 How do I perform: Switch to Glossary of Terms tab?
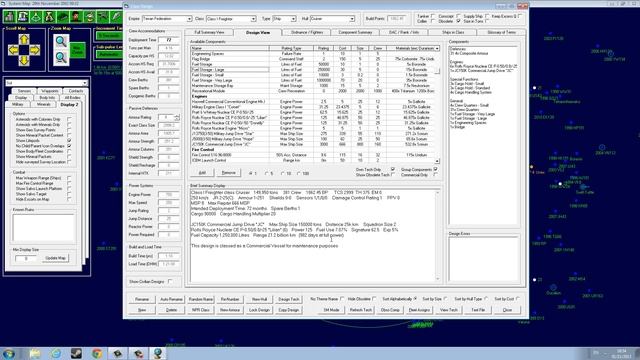501,32
